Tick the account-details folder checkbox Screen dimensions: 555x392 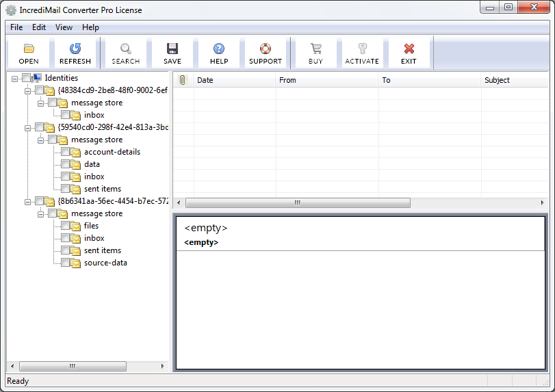click(65, 151)
